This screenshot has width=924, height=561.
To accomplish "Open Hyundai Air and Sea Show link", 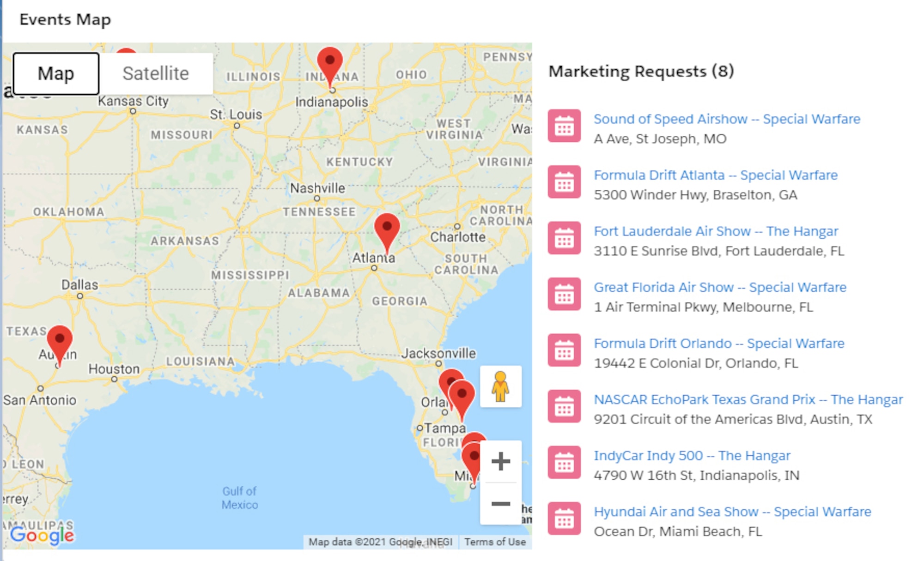I will click(732, 512).
